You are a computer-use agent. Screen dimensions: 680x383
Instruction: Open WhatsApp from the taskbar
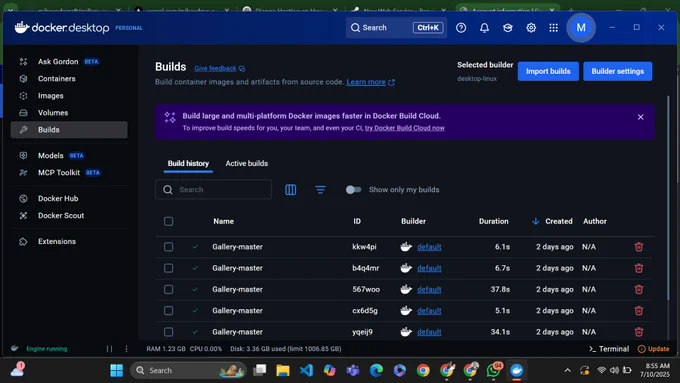493,370
